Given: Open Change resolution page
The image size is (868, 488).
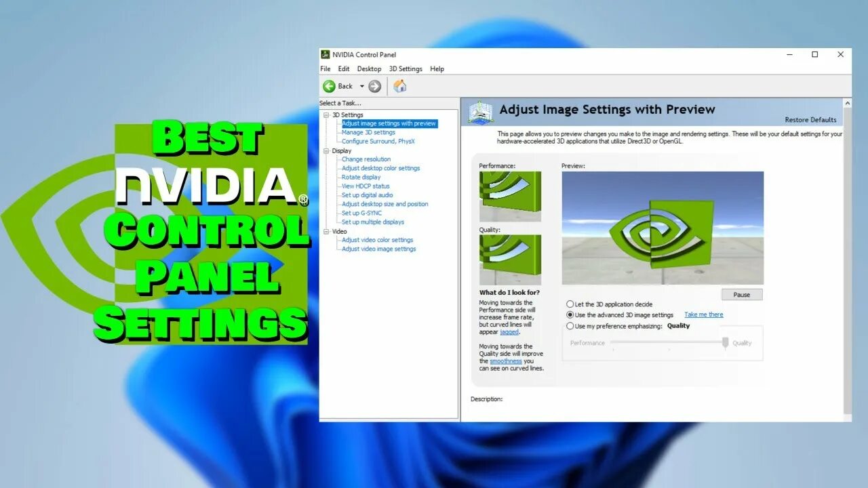Looking at the screenshot, I should pos(366,159).
